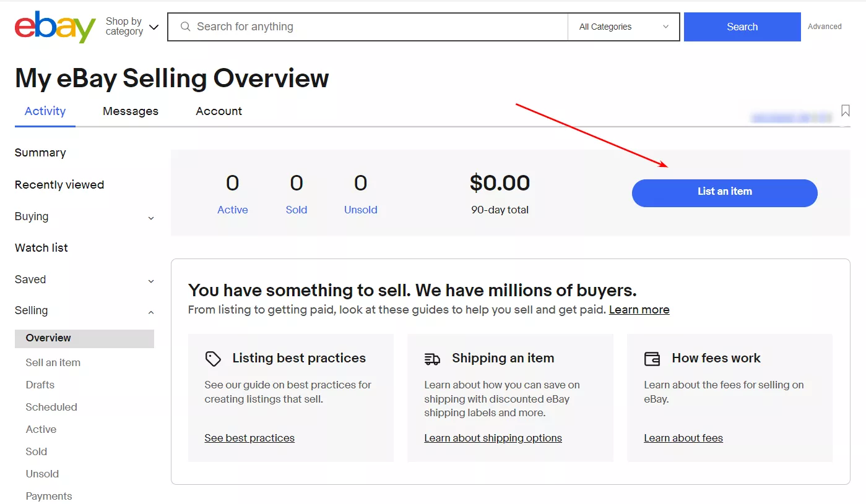Viewport: 866px width, 504px height.
Task: Click the Buying sidebar label
Action: (32, 216)
